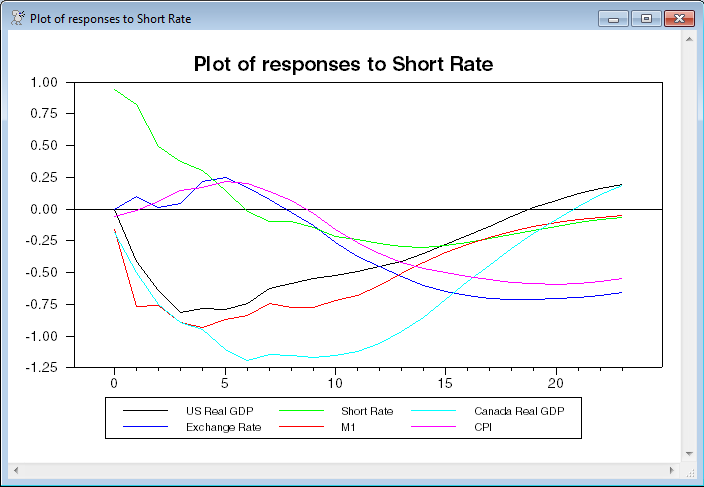Close the Short Rate responses window

(679, 18)
